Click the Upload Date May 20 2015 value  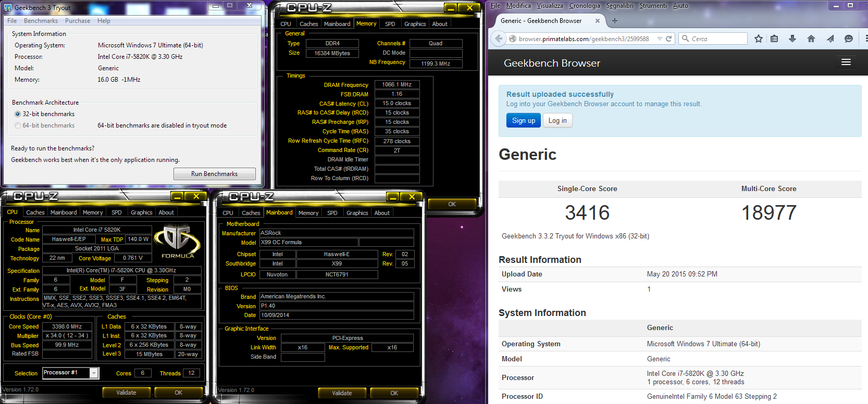pyautogui.click(x=682, y=274)
